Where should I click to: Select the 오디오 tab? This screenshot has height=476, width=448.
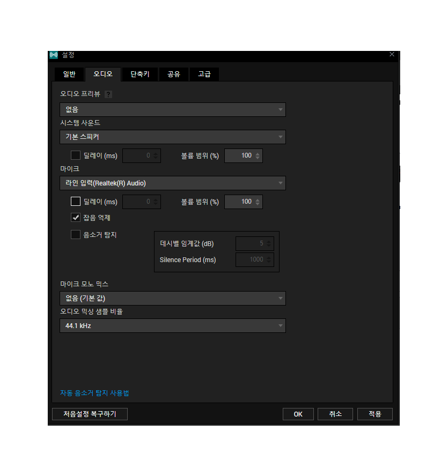[103, 74]
